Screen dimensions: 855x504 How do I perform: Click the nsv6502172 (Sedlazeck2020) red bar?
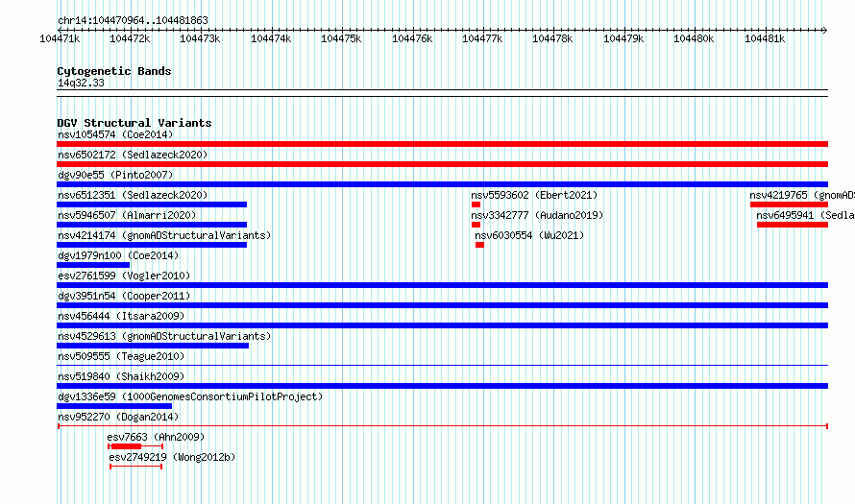[442, 164]
